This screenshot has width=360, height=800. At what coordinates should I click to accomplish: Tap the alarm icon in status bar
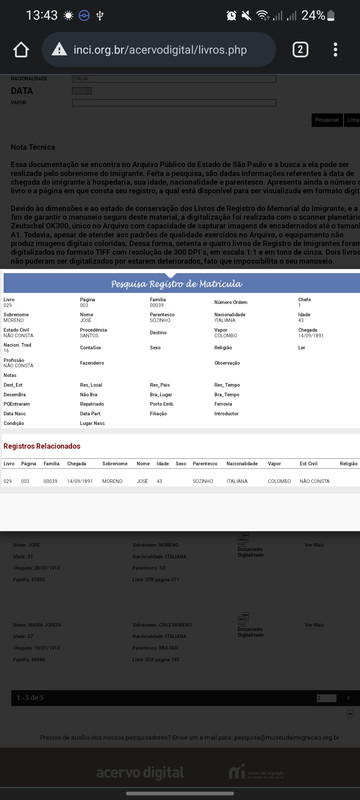(x=232, y=15)
